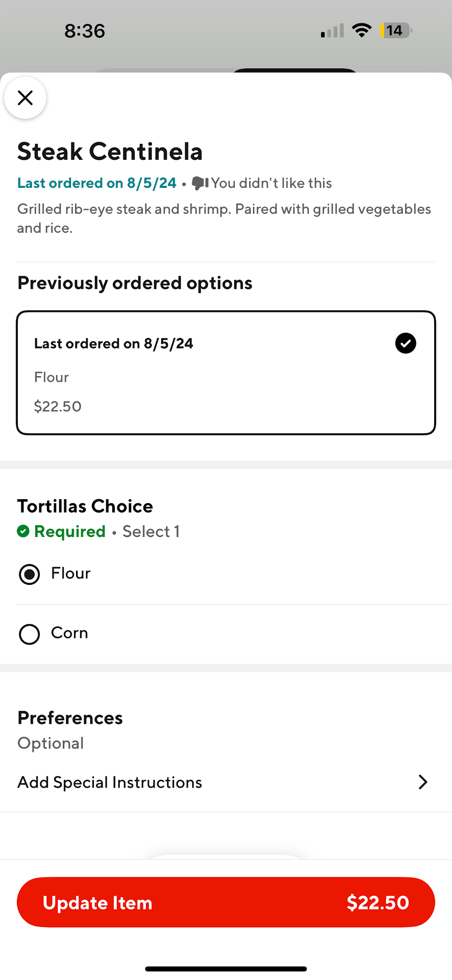
Task: Open the Add Special Instructions chevron
Action: coord(422,782)
